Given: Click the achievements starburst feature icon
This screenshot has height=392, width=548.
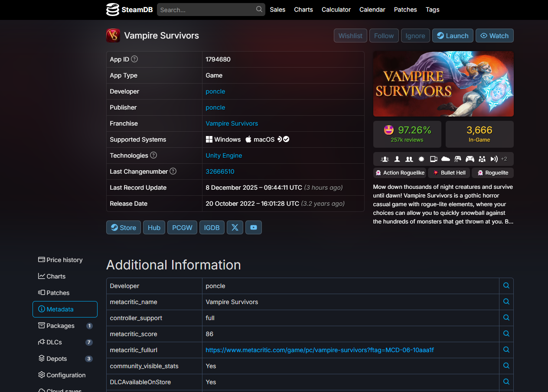Looking at the screenshot, I should point(421,159).
